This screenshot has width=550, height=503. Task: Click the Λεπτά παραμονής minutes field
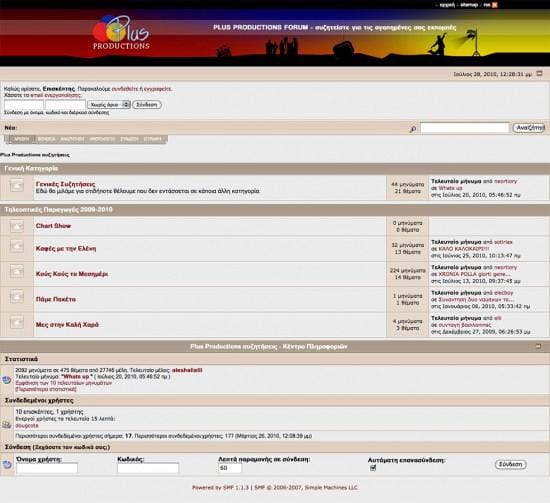pyautogui.click(x=230, y=468)
